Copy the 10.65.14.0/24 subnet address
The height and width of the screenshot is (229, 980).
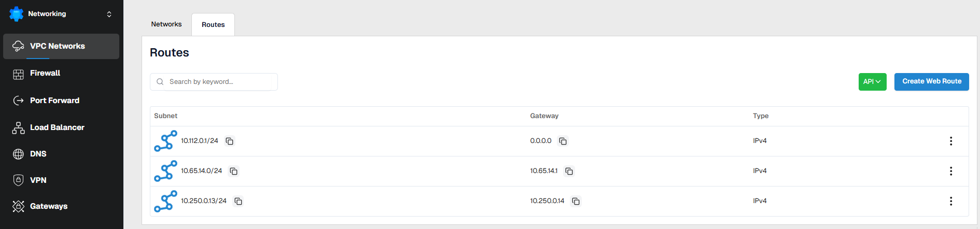234,171
